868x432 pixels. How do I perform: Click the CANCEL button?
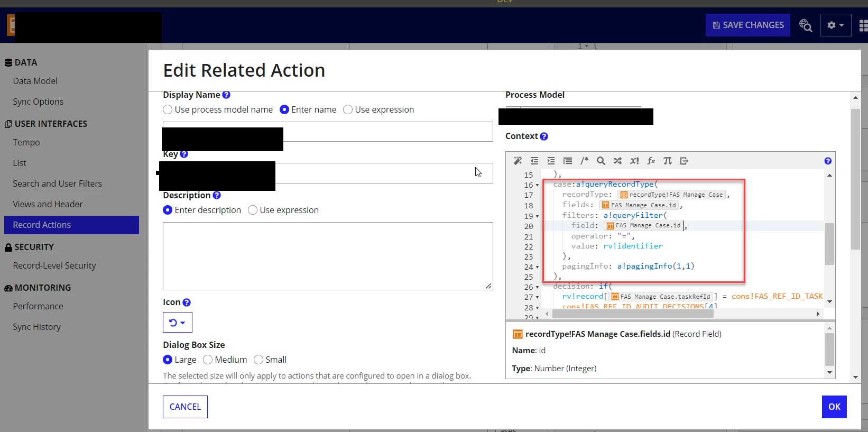[185, 407]
